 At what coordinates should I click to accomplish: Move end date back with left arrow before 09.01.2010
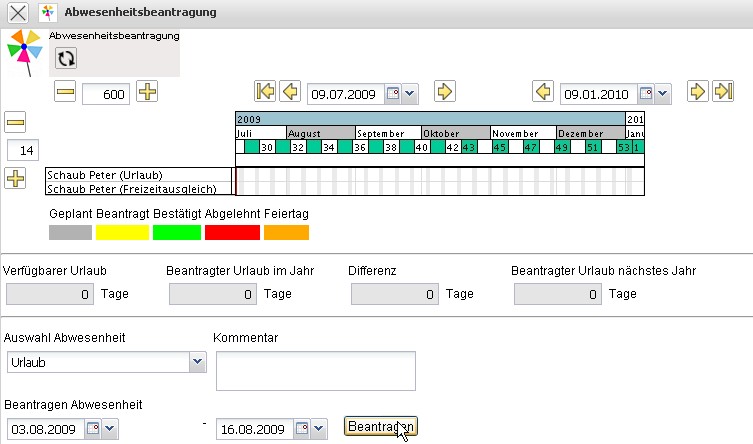point(543,91)
